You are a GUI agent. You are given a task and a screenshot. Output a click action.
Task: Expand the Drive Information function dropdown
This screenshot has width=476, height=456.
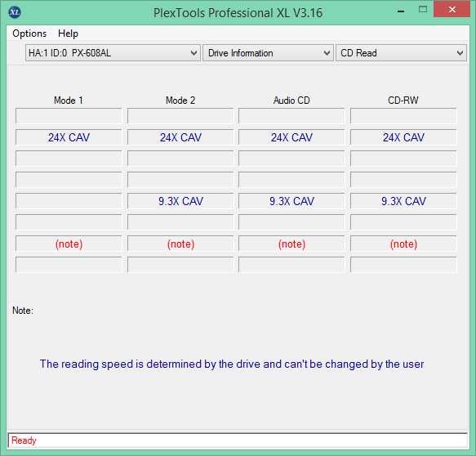tap(268, 53)
